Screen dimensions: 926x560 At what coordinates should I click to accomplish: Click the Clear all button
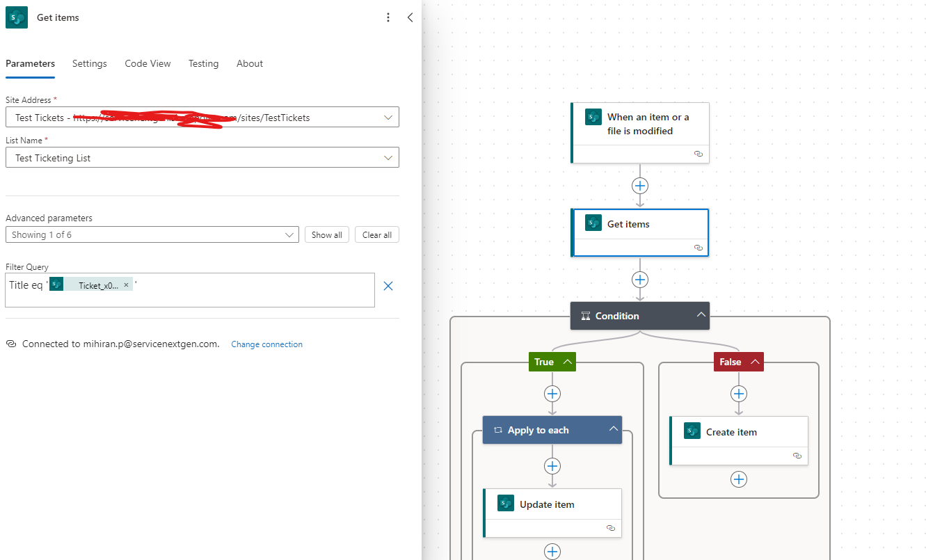tap(377, 234)
